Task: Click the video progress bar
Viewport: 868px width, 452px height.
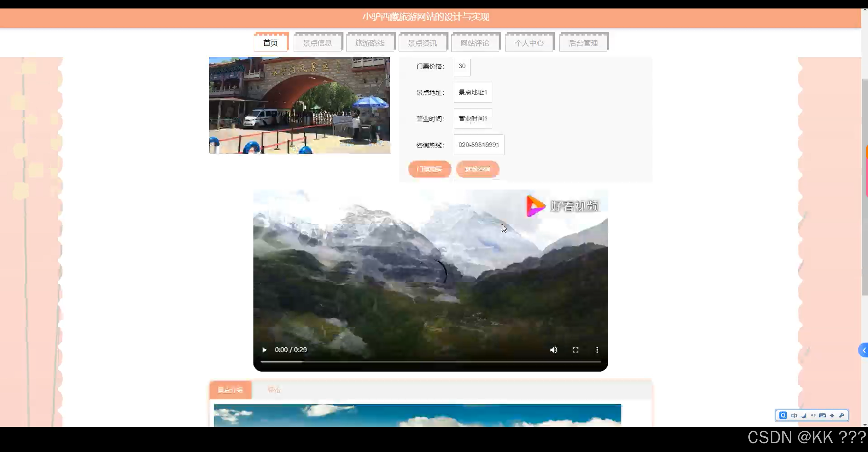Action: click(x=431, y=362)
